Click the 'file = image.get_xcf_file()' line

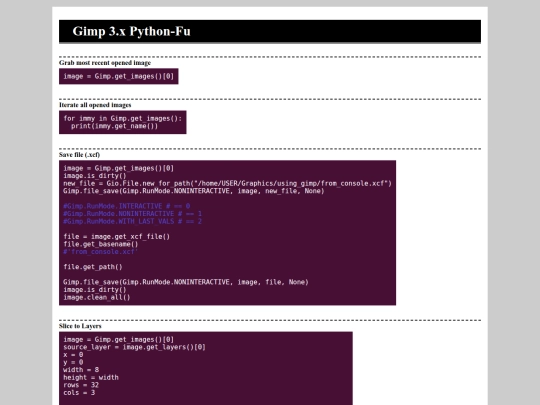click(x=116, y=236)
